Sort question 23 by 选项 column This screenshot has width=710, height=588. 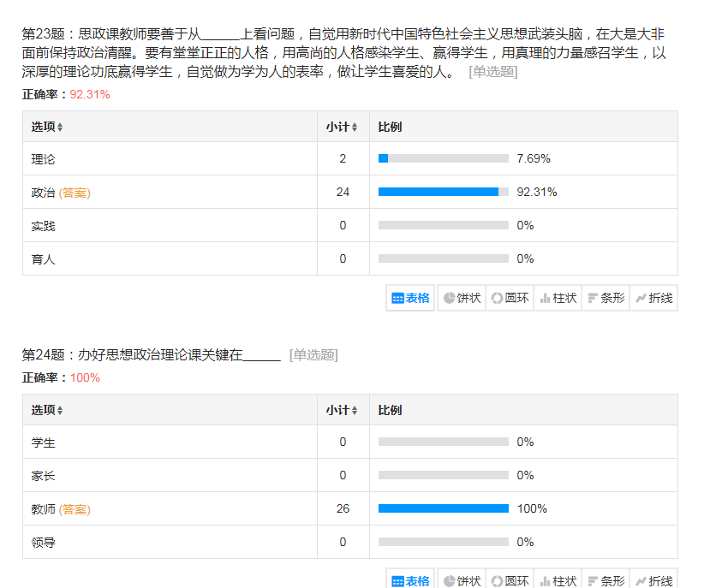47,127
